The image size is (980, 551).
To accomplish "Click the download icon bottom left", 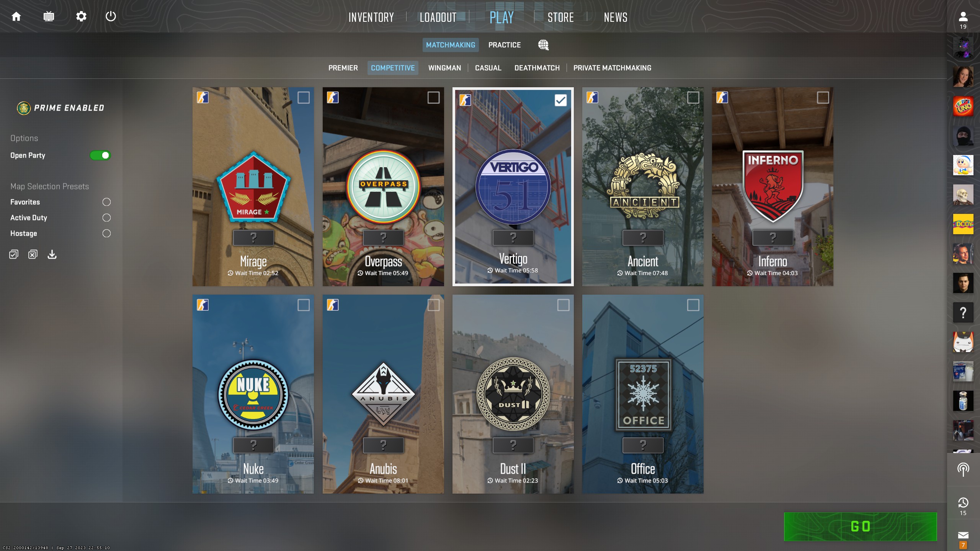I will 52,254.
